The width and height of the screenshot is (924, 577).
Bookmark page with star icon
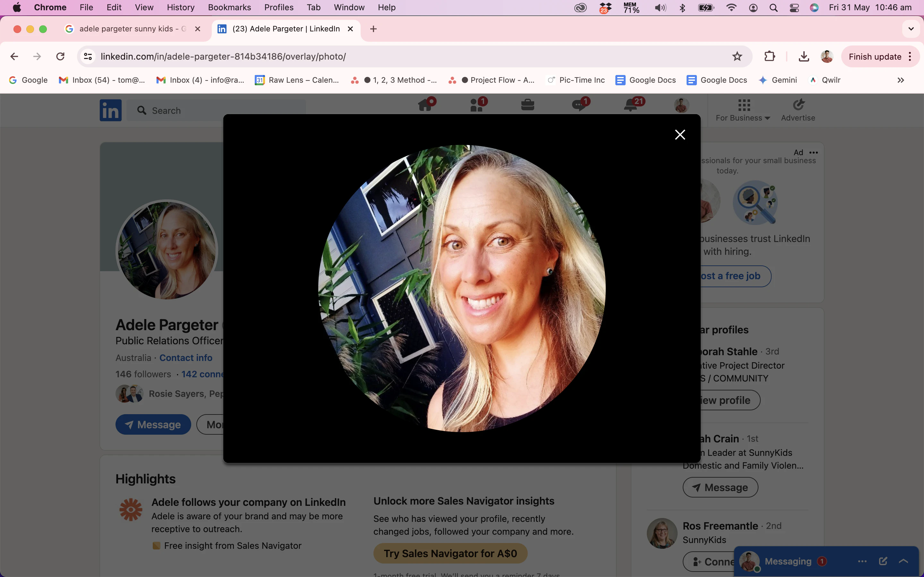(737, 57)
